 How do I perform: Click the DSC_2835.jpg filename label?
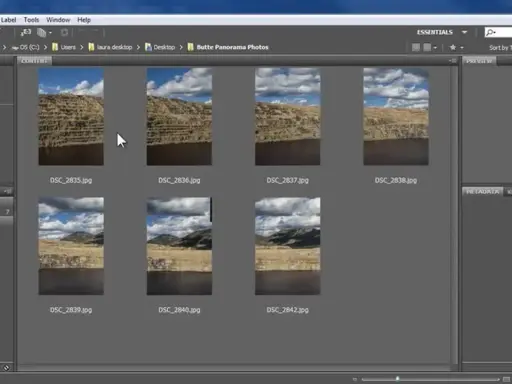[71, 180]
